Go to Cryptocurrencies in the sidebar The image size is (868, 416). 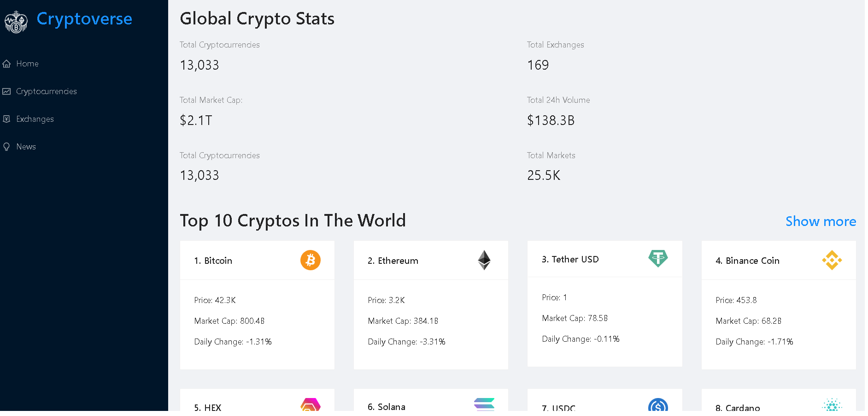(x=46, y=91)
